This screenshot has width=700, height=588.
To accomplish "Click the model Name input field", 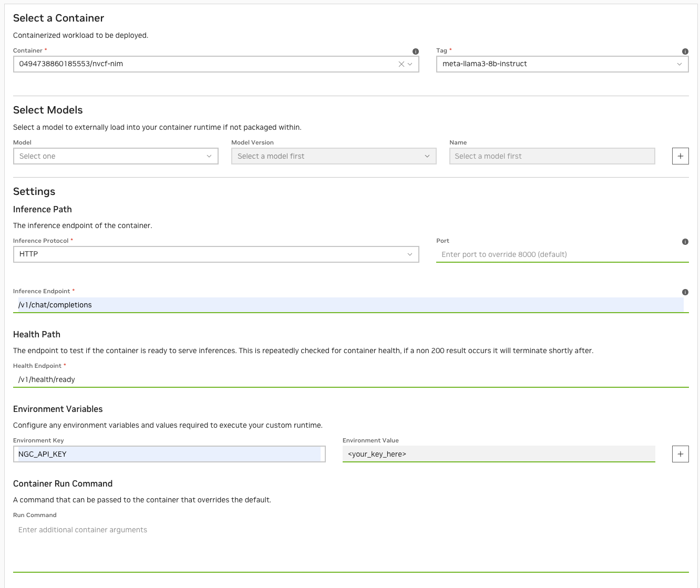I will (552, 156).
